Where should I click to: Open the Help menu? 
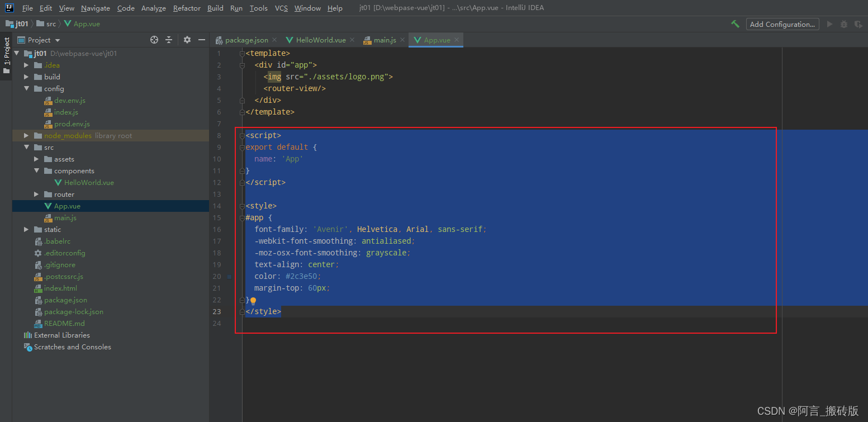pyautogui.click(x=335, y=8)
